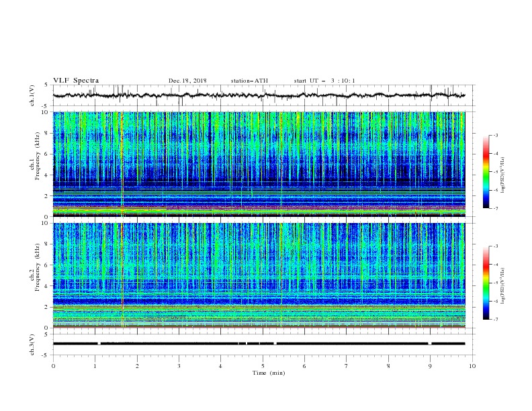Click the "-7" tick on the lower color bar
The height and width of the screenshot is (411, 532).
pos(495,320)
